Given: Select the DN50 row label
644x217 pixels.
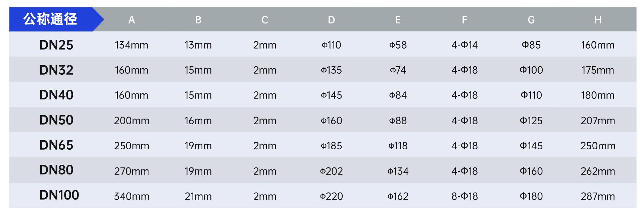Looking at the screenshot, I should click(x=56, y=120).
